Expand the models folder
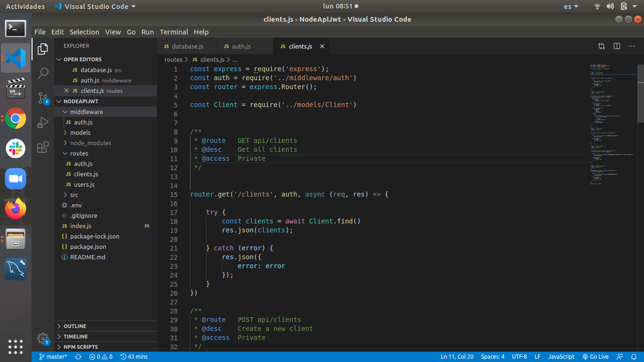The width and height of the screenshot is (644, 362). (x=80, y=132)
